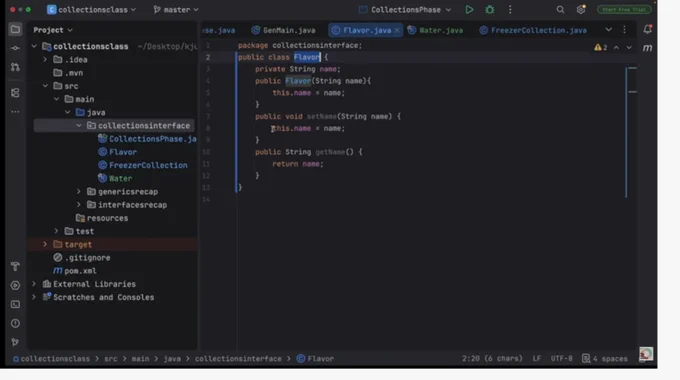Open the CollectionsPhase run configuration dropdown
This screenshot has height=380, width=680.
405,10
